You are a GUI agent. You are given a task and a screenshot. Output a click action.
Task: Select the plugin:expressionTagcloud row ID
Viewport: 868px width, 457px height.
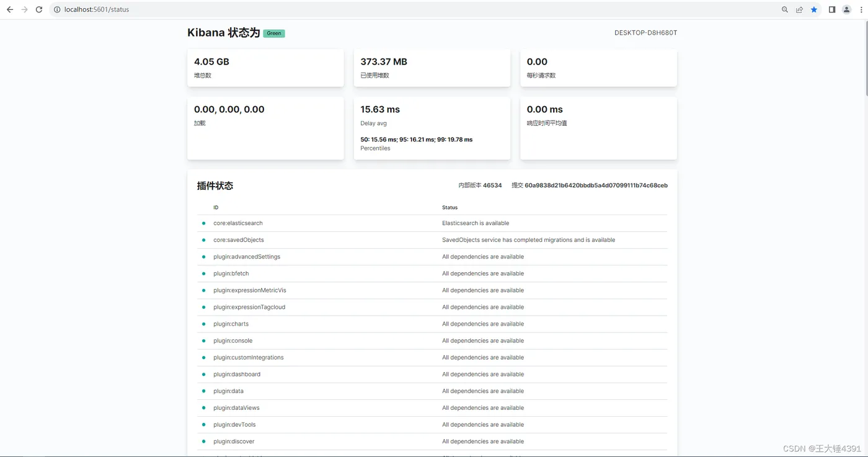click(249, 307)
